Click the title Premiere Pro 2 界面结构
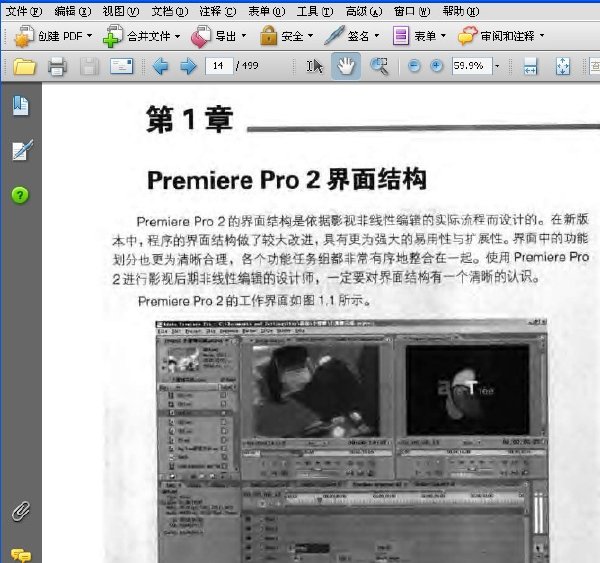The height and width of the screenshot is (563, 600). pyautogui.click(x=287, y=180)
